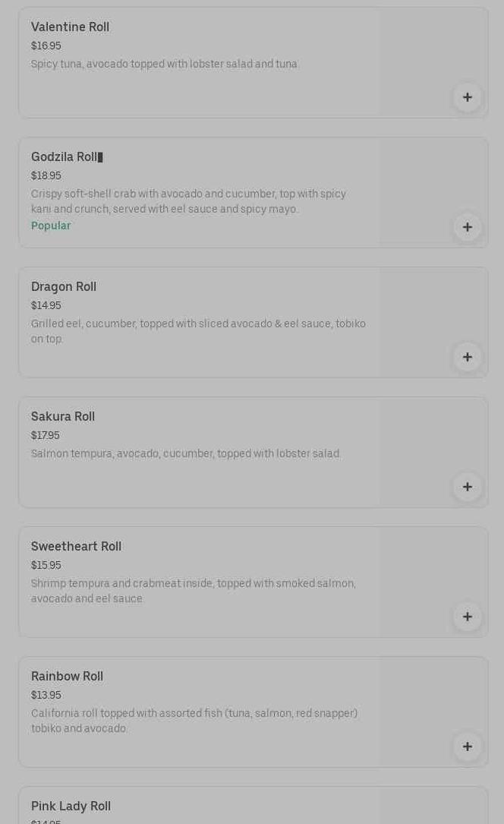Open the Pink Lady Roll item title
504x824 pixels.
click(x=71, y=807)
